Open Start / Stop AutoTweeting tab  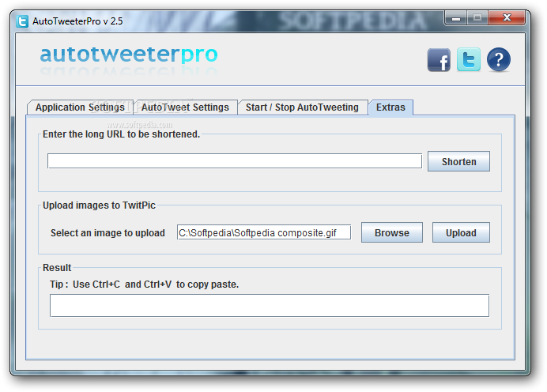click(302, 107)
